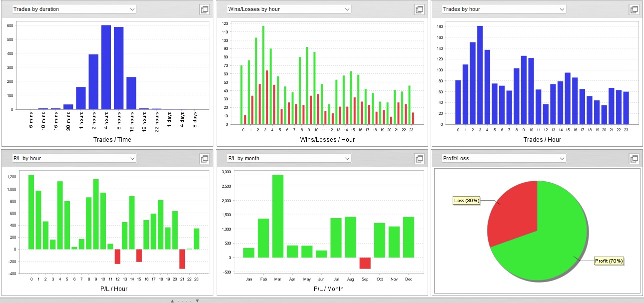Click the 4 hours bar in duration chart

106,67
